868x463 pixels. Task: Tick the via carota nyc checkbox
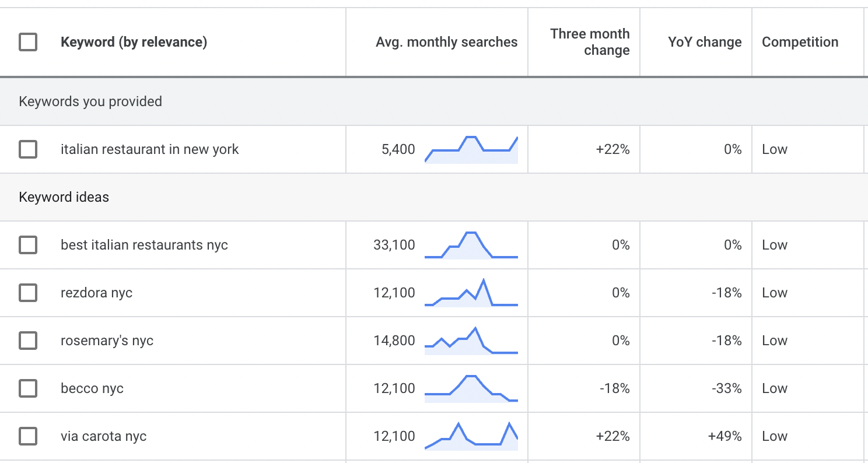pos(28,436)
